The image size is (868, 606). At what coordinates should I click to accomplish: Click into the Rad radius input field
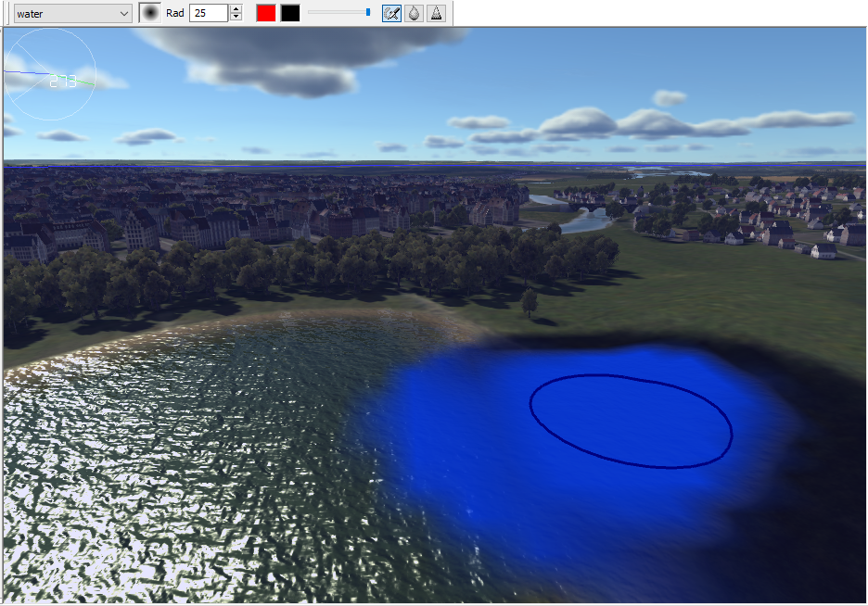209,13
